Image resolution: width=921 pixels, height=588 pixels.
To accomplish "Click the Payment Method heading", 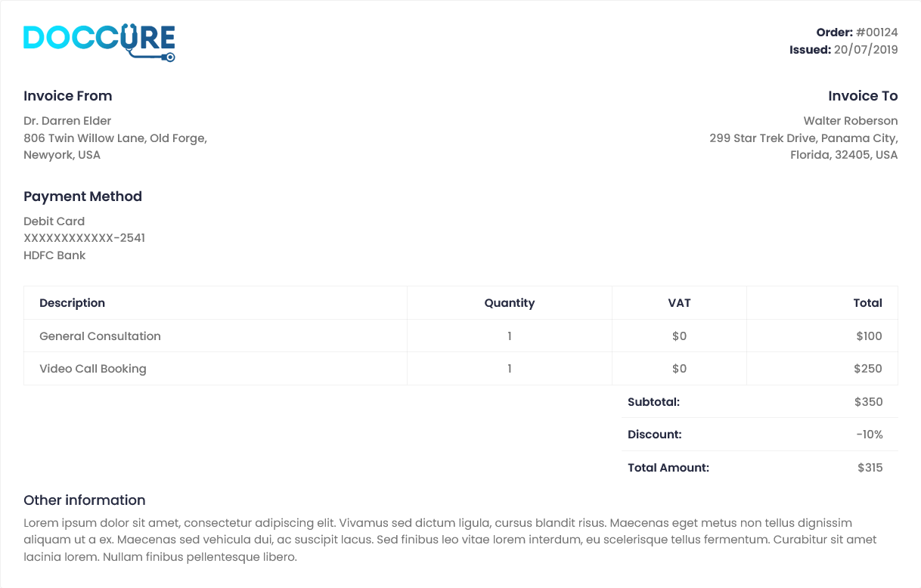I will (x=82, y=197).
